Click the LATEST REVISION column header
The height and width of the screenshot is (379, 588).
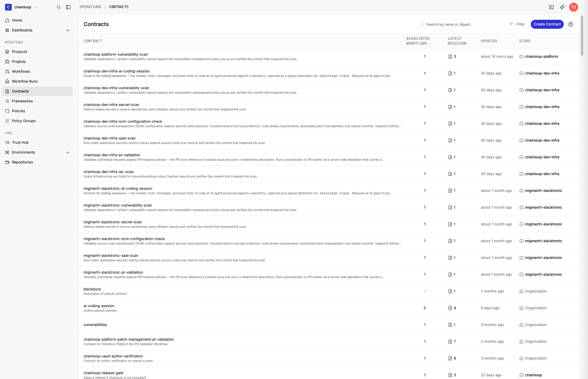pos(457,41)
